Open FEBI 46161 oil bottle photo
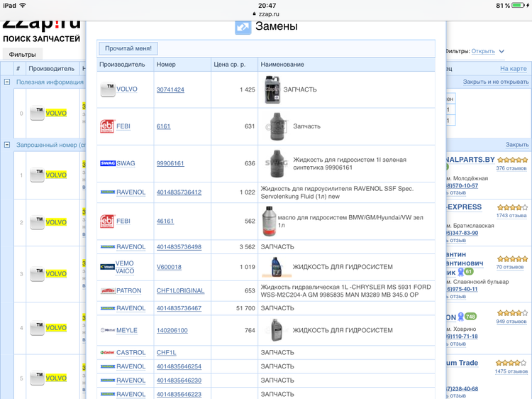This screenshot has height=399, width=532. click(269, 221)
